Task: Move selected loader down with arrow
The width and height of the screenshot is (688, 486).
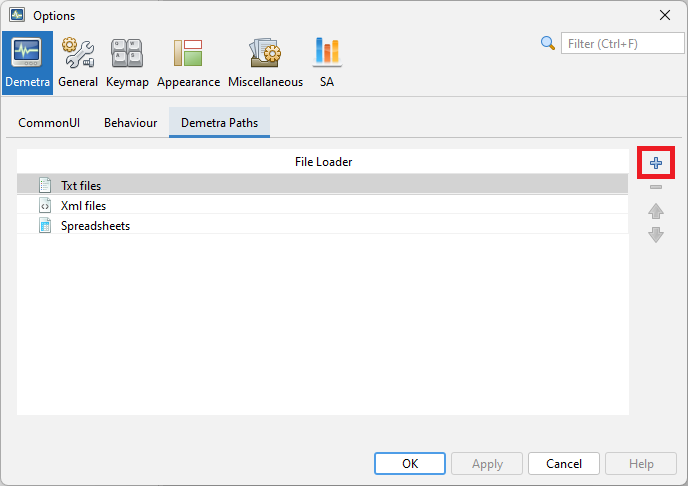Action: tap(656, 235)
